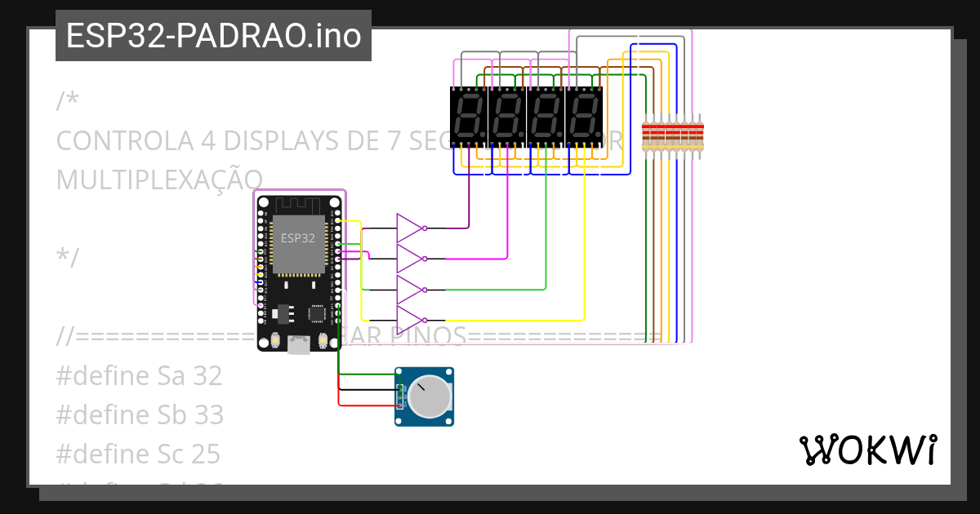980x514 pixels.
Task: Click the #define Sb 33 code line
Action: point(139,415)
